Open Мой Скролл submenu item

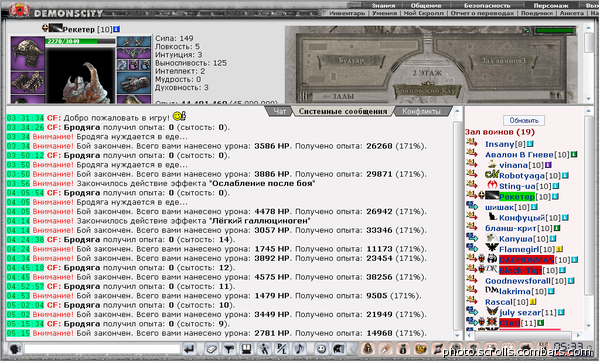(x=423, y=13)
